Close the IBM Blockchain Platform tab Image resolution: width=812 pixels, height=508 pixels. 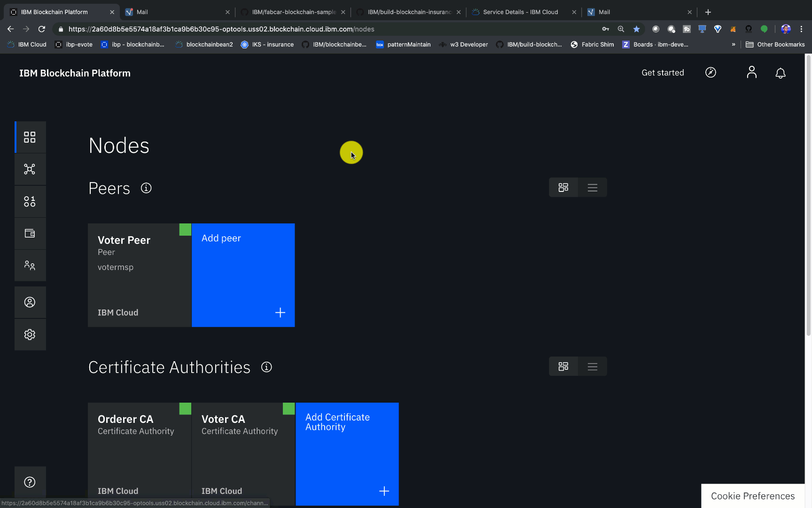coord(112,12)
